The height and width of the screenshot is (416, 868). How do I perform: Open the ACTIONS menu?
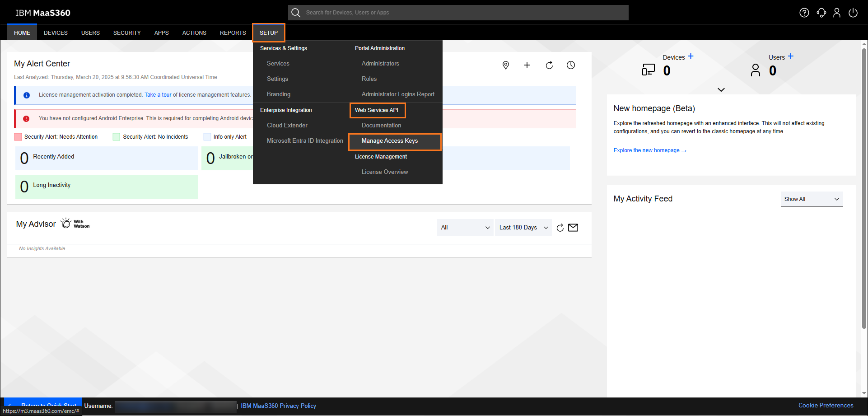coord(194,33)
